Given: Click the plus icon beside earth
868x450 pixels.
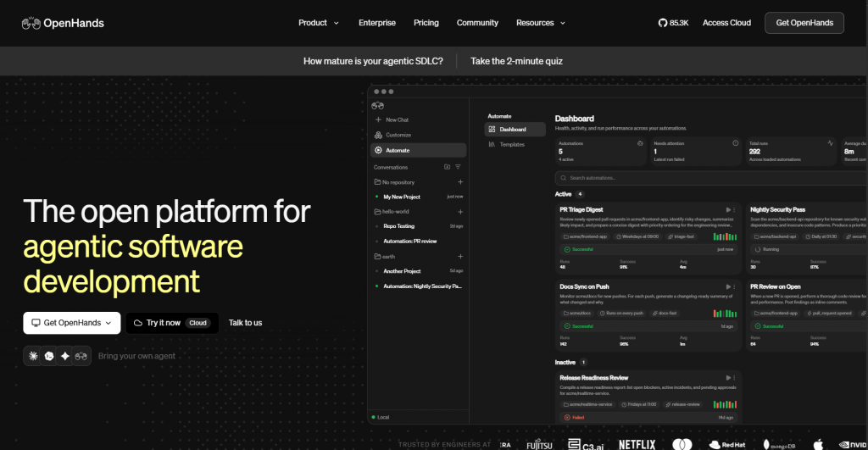Looking at the screenshot, I should click(x=460, y=256).
